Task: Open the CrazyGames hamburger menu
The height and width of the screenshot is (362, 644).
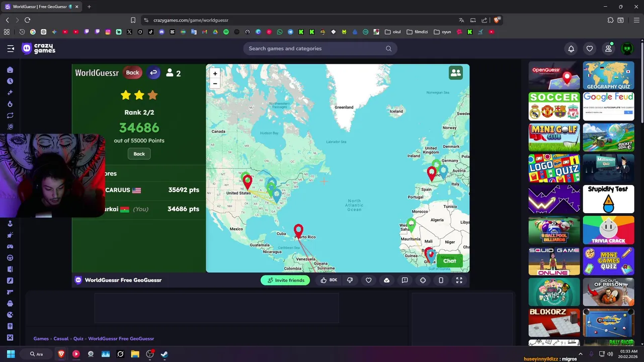Action: coord(11,49)
